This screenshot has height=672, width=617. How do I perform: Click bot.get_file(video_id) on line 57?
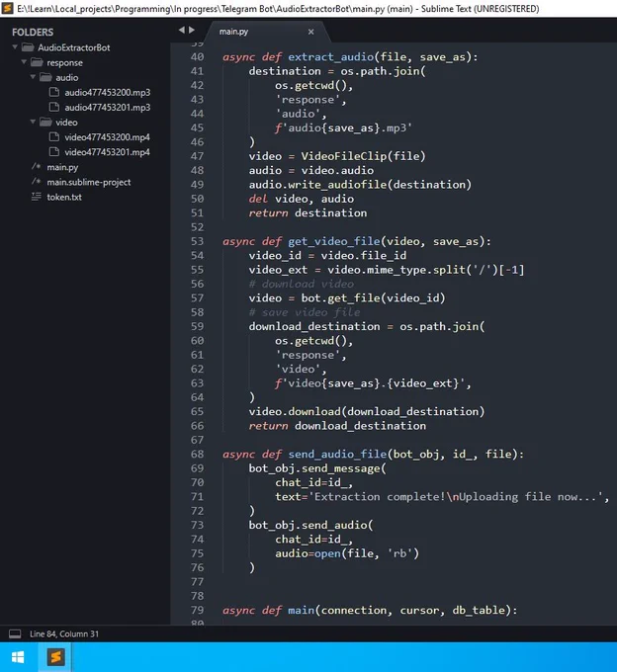(373, 298)
